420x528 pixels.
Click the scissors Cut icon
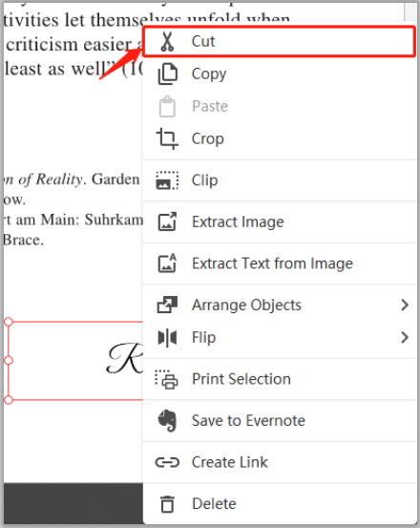167,41
